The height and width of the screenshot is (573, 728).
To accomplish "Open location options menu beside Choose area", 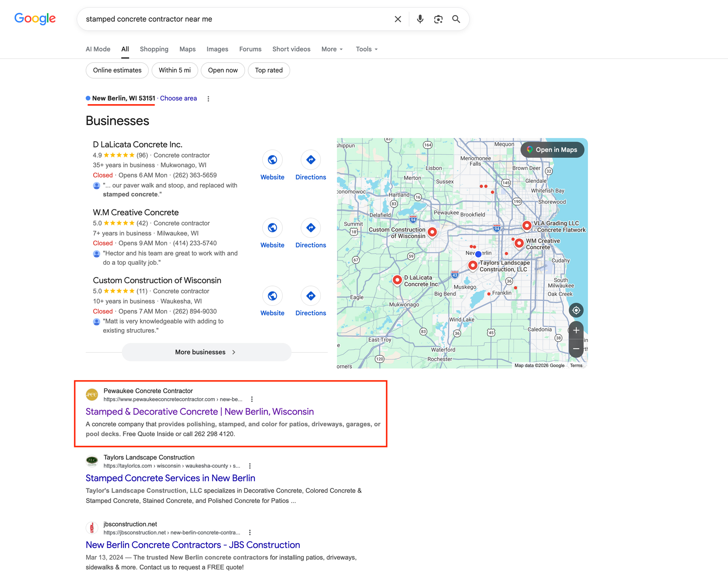I will [x=208, y=99].
